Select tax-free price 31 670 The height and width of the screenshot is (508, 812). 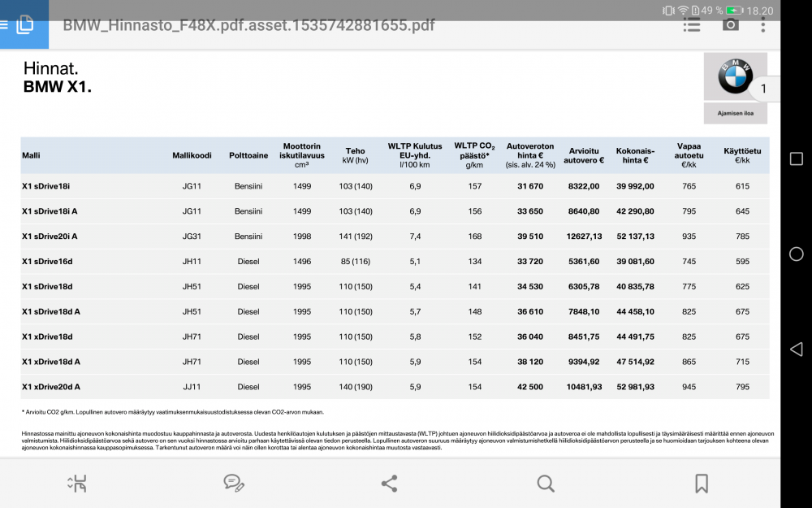530,186
